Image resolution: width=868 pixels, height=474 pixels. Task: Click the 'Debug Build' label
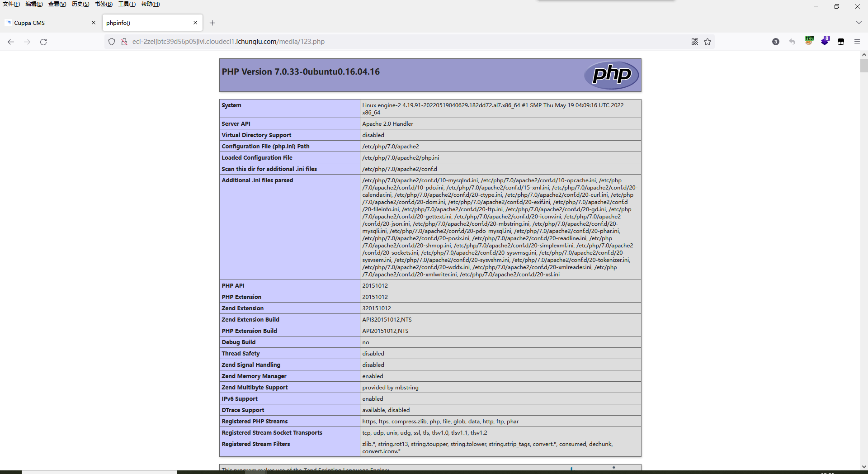239,342
